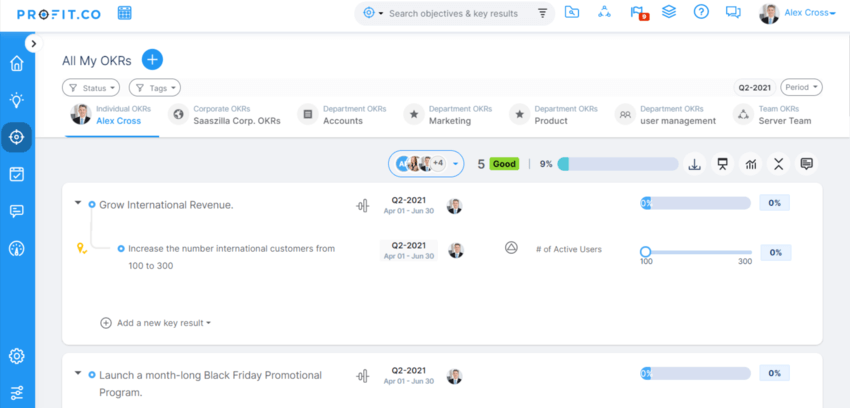This screenshot has width=850, height=408.
Task: Open the Home icon in sidebar
Action: pos(16,64)
